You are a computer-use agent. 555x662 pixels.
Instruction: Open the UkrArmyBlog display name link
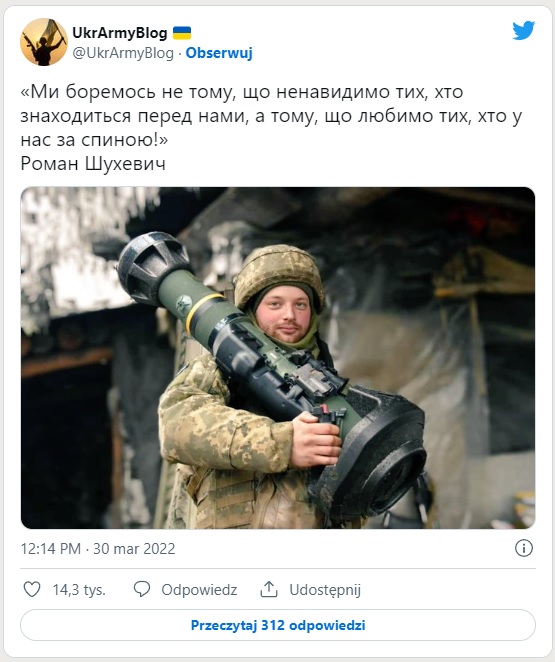click(x=120, y=33)
